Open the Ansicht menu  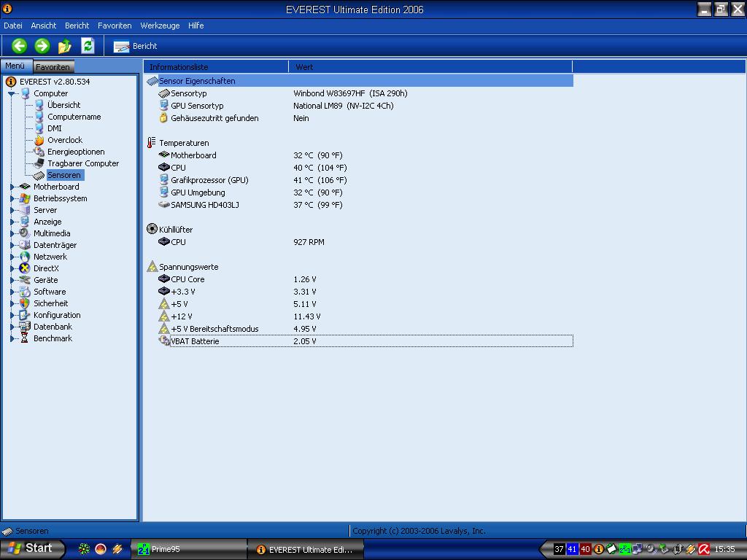pos(43,26)
